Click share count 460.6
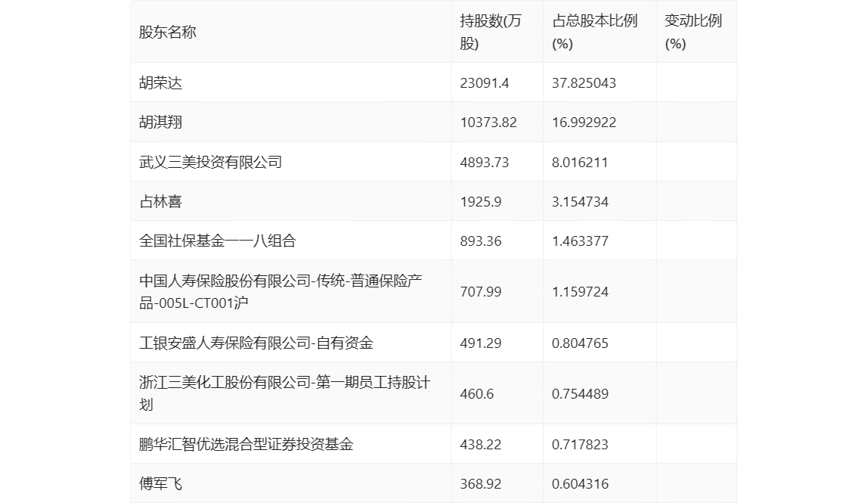 pos(476,394)
